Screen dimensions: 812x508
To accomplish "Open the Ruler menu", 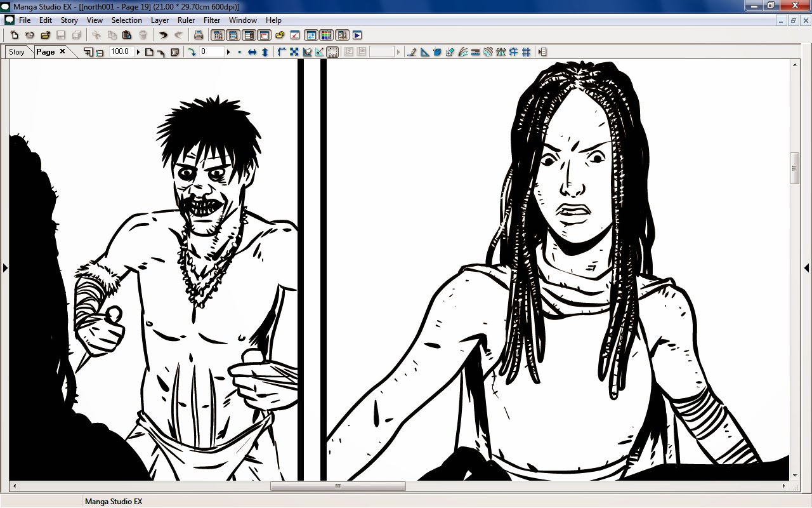I will pyautogui.click(x=186, y=20).
